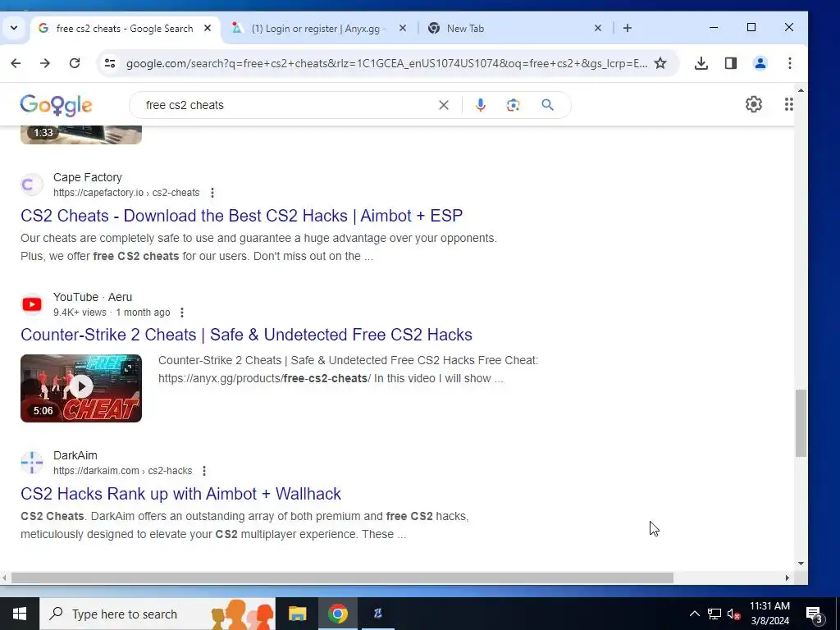Image resolution: width=840 pixels, height=630 pixels.
Task: Click the YouTube favicon on Aeru result
Action: (32, 304)
